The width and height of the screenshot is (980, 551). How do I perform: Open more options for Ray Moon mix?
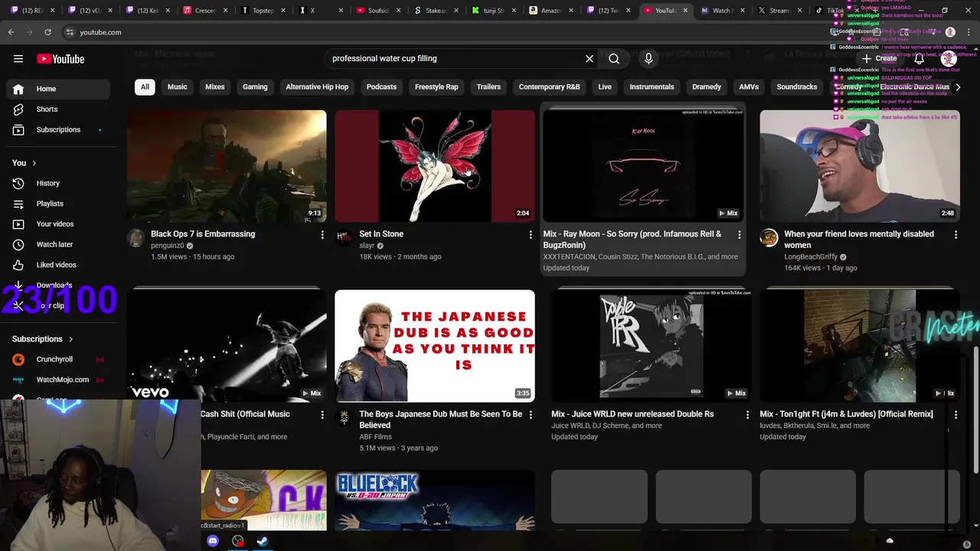[739, 235]
